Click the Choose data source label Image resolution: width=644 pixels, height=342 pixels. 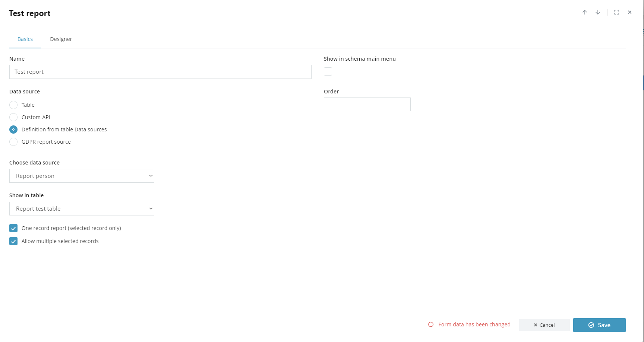pos(34,163)
